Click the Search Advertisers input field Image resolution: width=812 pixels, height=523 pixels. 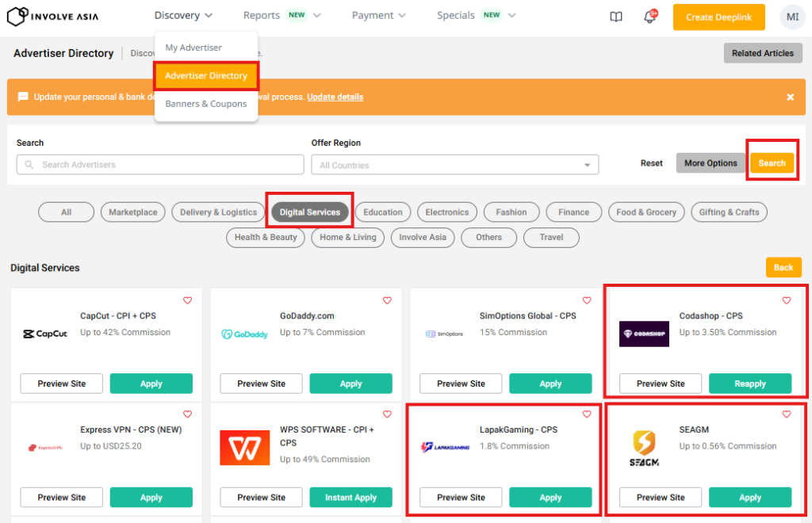160,165
